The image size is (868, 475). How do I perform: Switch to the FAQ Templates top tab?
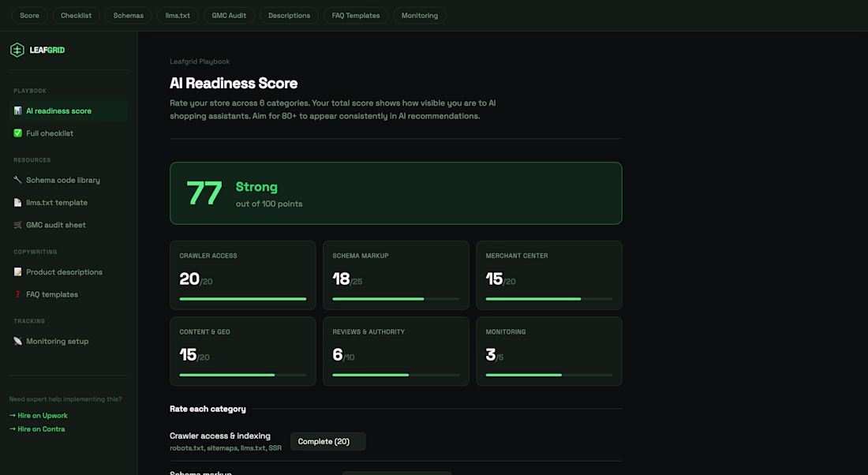[356, 16]
